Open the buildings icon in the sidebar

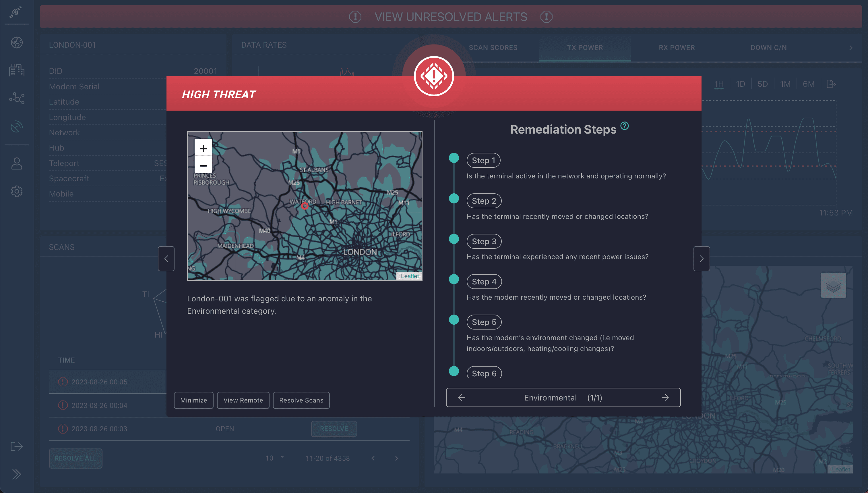tap(17, 70)
